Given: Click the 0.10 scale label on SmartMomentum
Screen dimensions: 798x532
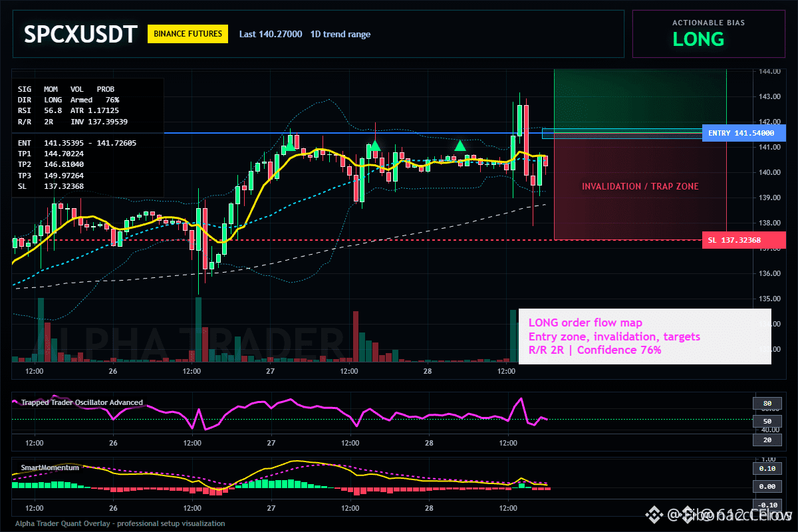Looking at the screenshot, I should 767,469.
